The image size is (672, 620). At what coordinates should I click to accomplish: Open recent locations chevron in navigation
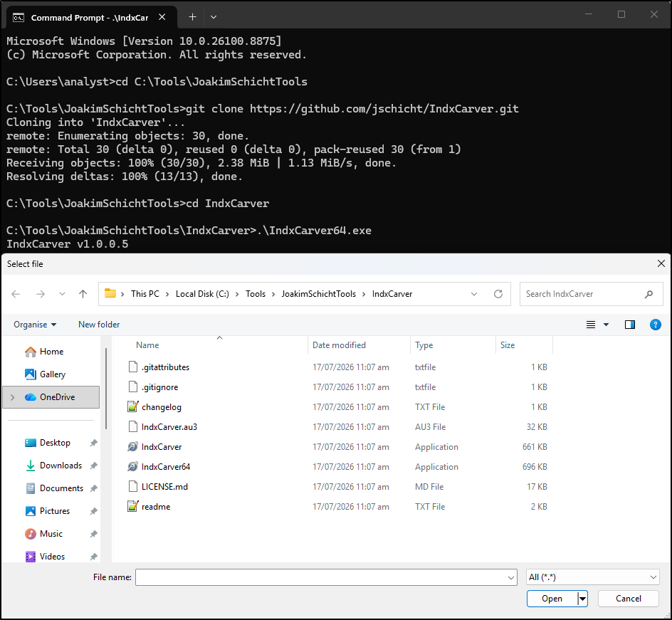62,294
